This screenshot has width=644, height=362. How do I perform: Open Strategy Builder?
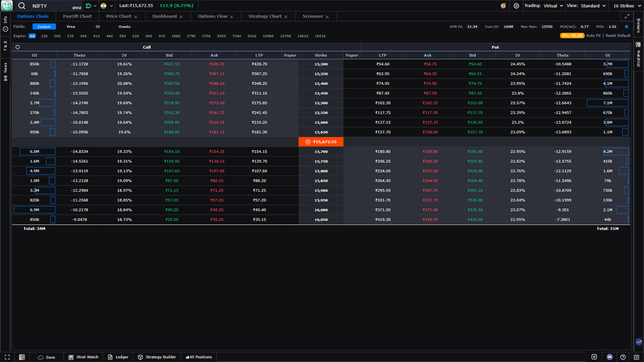[157, 357]
